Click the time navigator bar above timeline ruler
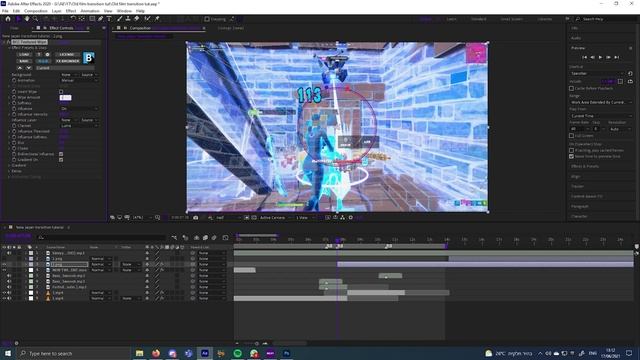The width and height of the screenshot is (640, 360). pyautogui.click(x=257, y=235)
